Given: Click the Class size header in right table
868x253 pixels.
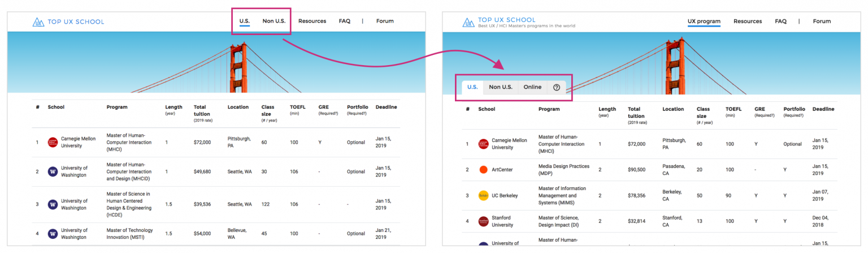Looking at the screenshot, I should pyautogui.click(x=703, y=112).
